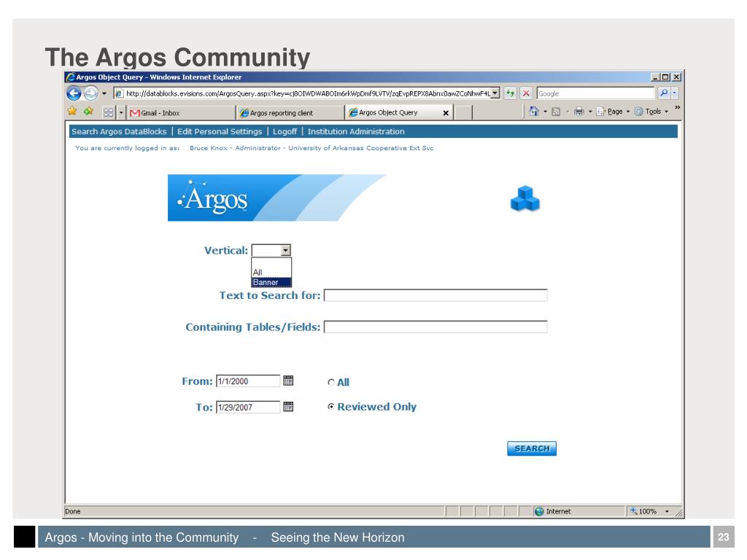This screenshot has height=560, width=747.
Task: Choose All in the Vertical list
Action: (x=271, y=273)
